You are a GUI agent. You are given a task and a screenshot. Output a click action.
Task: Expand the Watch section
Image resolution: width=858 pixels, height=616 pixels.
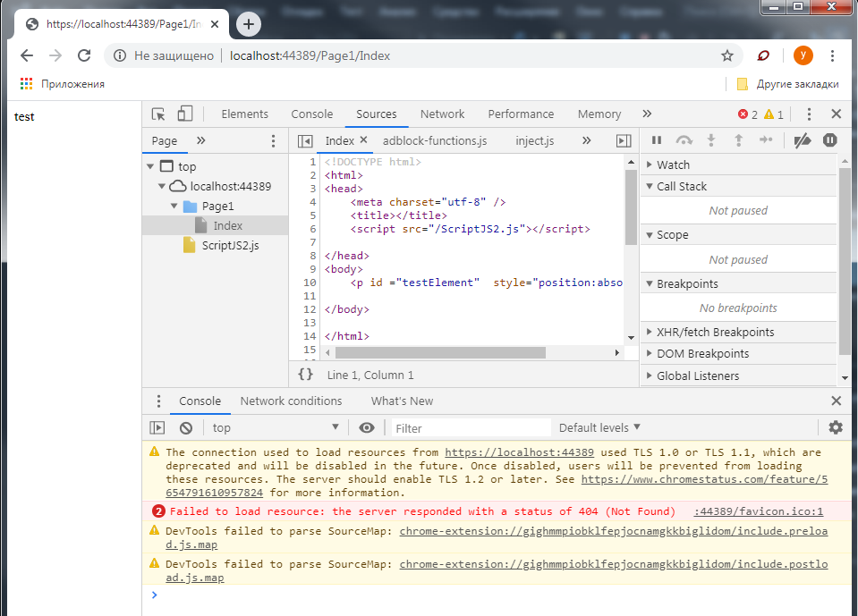click(x=738, y=165)
